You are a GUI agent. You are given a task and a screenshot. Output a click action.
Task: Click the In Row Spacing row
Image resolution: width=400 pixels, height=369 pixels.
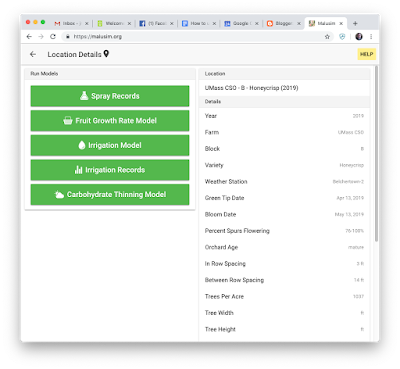tap(284, 264)
